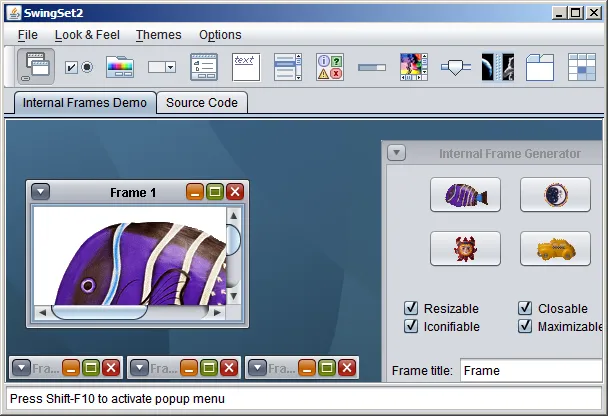608x416 pixels.
Task: Open the ProgressBar demo icon
Action: pyautogui.click(x=372, y=67)
